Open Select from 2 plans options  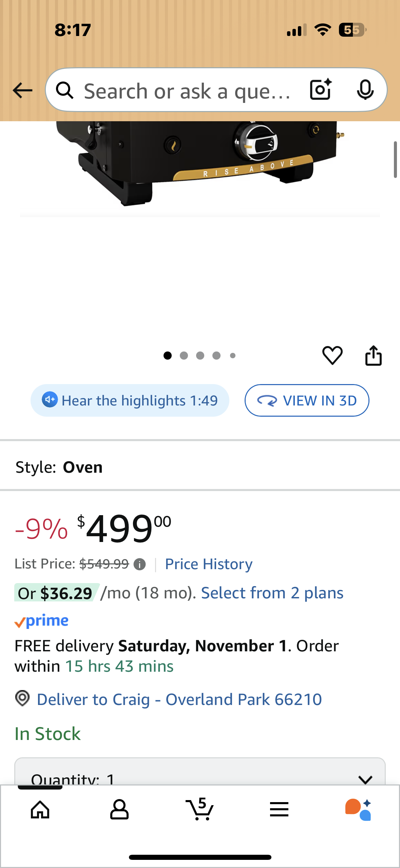click(x=272, y=593)
